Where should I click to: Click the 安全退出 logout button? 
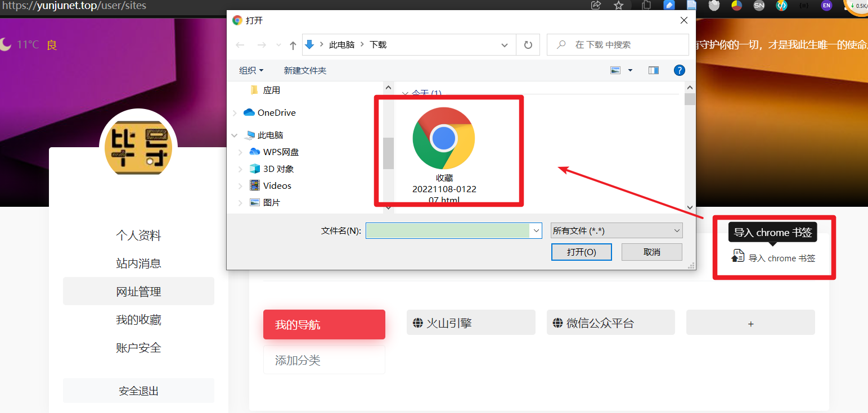[138, 391]
